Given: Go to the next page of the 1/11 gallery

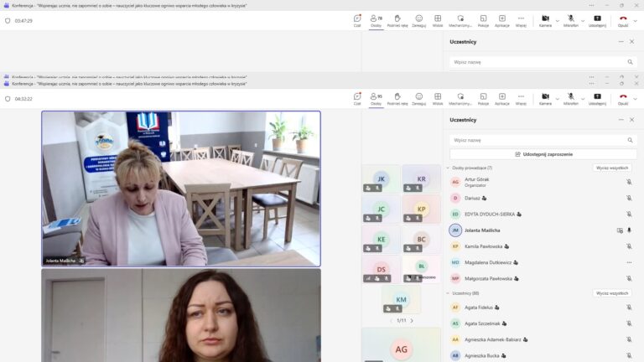Looking at the screenshot, I should [x=412, y=321].
